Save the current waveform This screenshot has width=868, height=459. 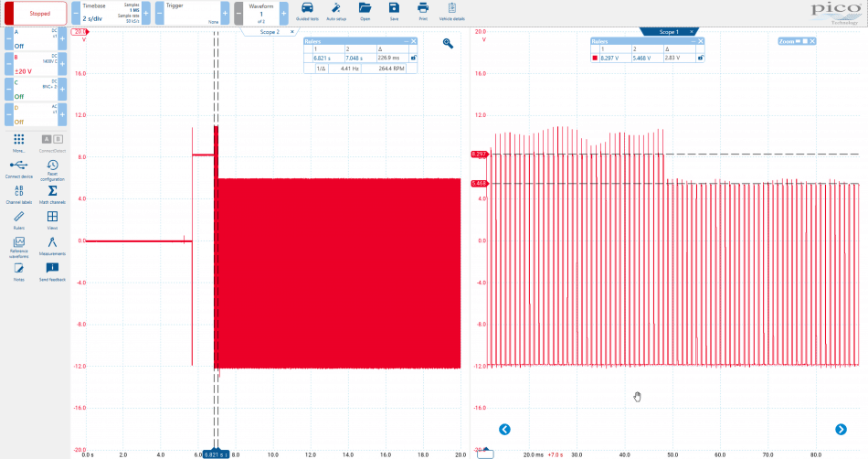tap(394, 11)
